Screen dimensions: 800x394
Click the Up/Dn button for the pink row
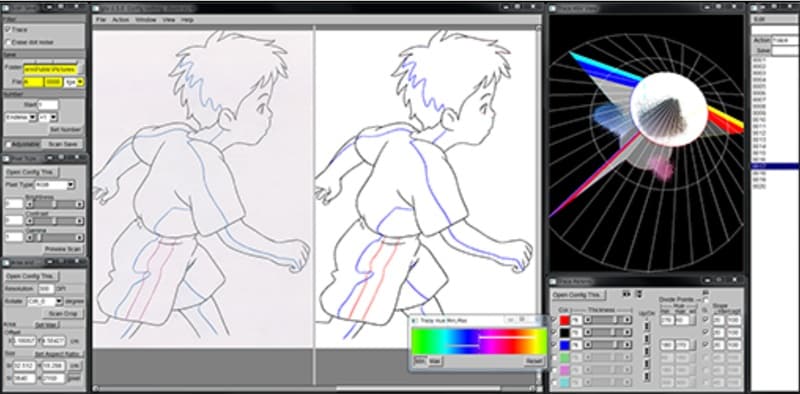(647, 377)
